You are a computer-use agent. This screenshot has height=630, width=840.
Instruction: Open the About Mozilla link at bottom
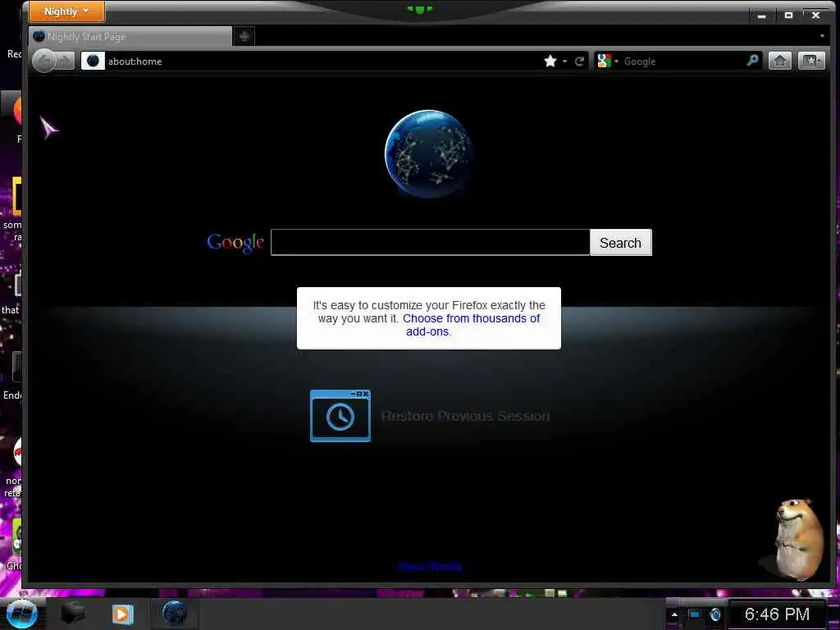click(429, 566)
